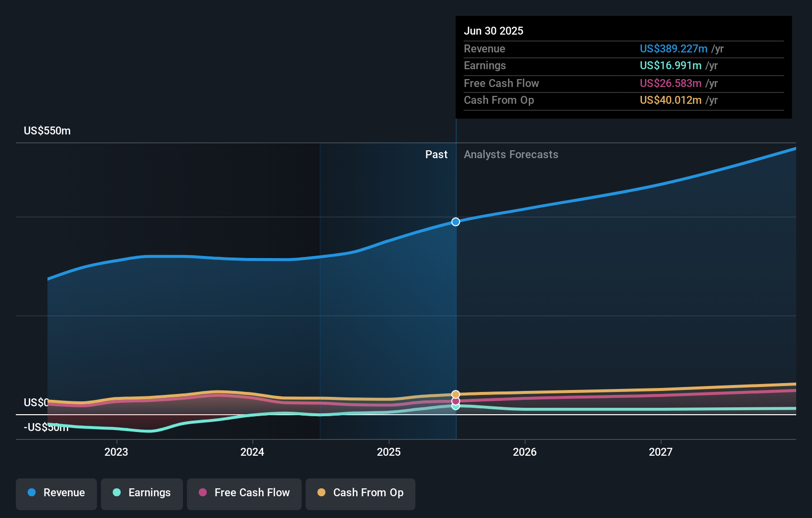Toggle the Revenue series blue dot icon
Image resolution: width=812 pixels, height=518 pixels.
(x=32, y=493)
